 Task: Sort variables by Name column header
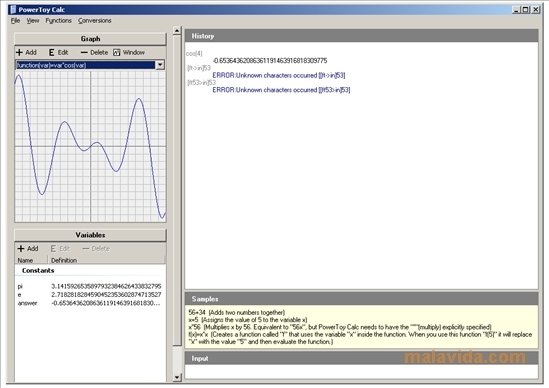(31, 260)
